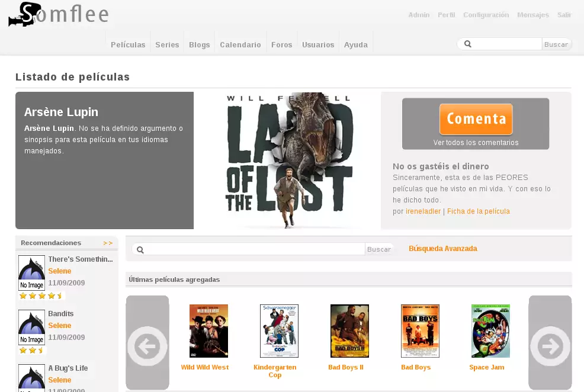Open the Kindergarten Cop title link
Screen dimensions: 584x392
point(275,371)
